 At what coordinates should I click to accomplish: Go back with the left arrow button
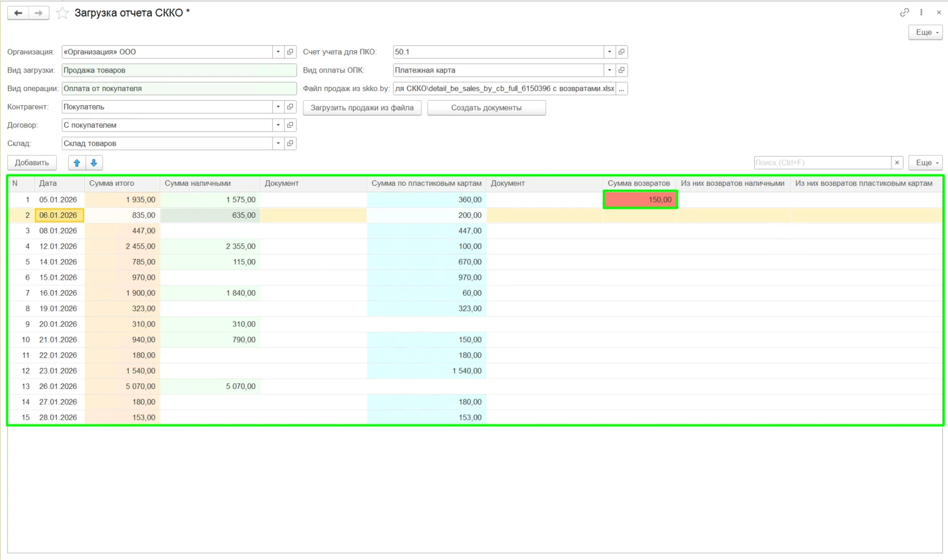[18, 13]
